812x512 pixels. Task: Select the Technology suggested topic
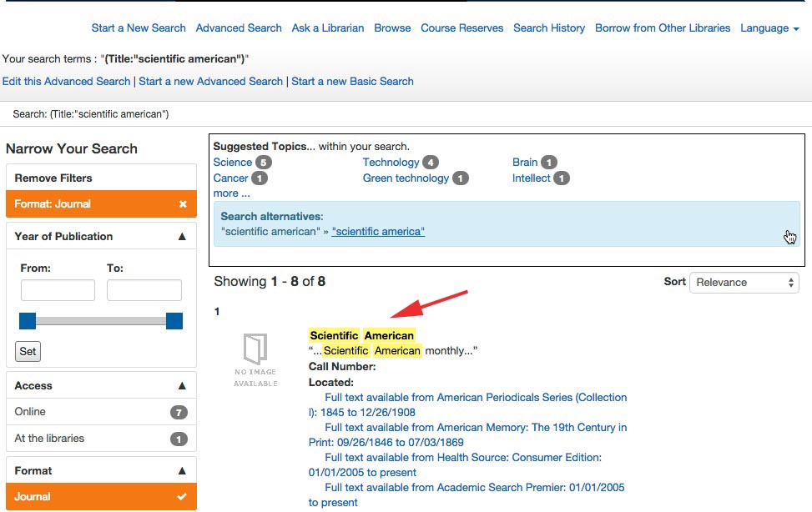click(x=391, y=163)
